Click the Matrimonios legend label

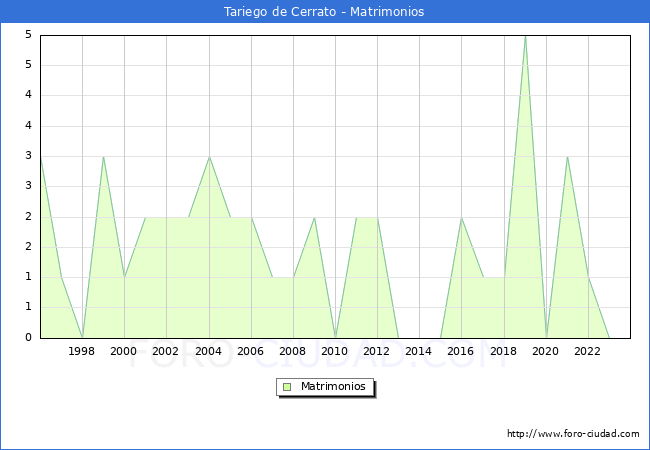tap(333, 386)
